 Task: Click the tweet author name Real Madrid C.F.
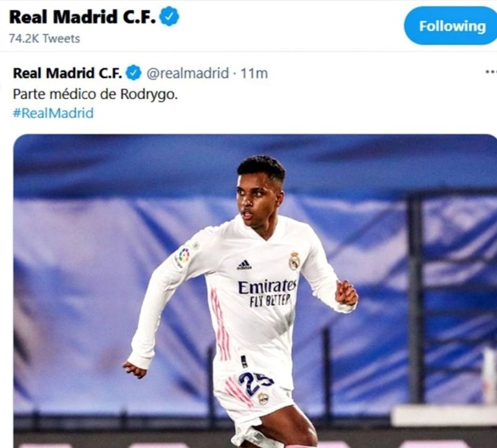tap(67, 73)
